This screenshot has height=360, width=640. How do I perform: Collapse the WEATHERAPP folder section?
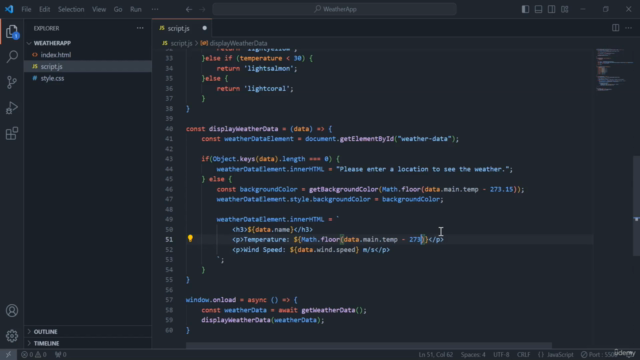coord(52,43)
